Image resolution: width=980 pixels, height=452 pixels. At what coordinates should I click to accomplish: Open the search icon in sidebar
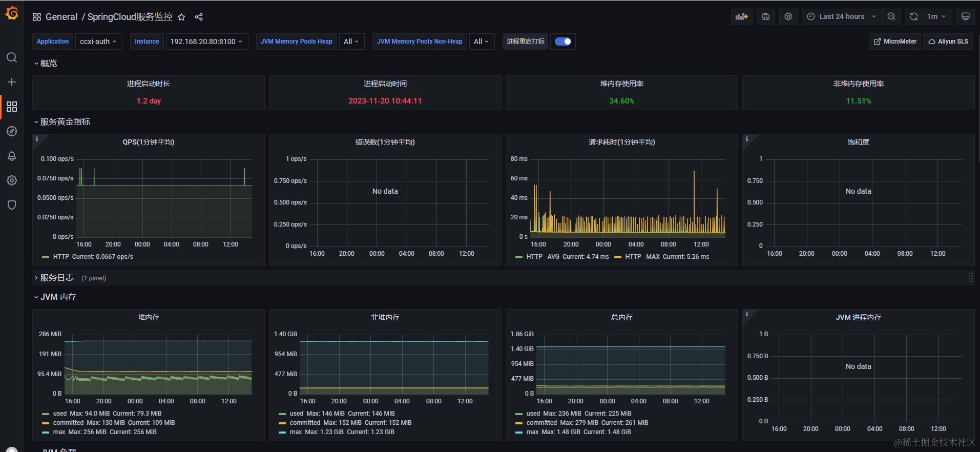pos(12,57)
